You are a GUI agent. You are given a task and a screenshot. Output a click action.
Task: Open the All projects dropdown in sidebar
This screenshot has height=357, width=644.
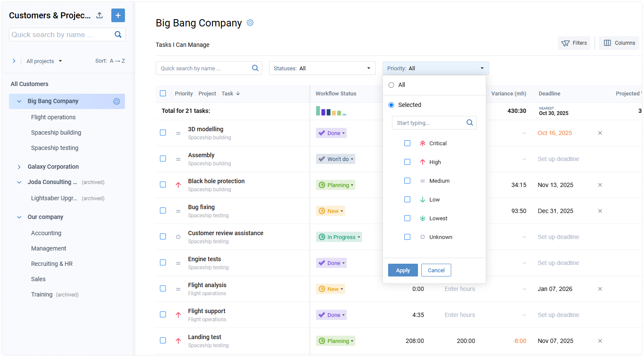[x=44, y=61]
